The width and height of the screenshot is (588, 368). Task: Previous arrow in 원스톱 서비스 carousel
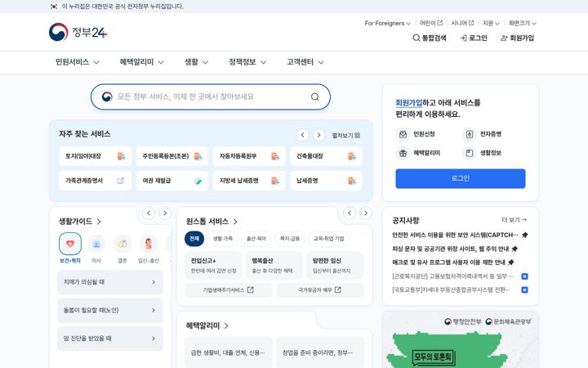click(x=350, y=213)
